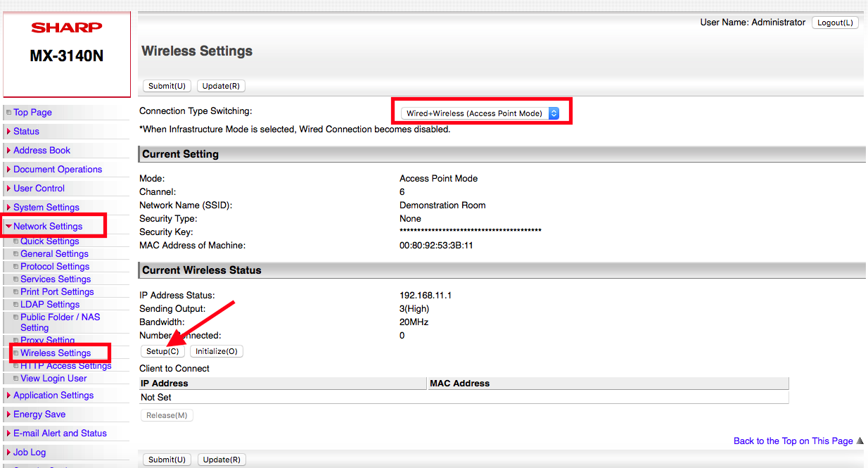868x468 pixels.
Task: Expand the Job Log arrow
Action: [x=8, y=453]
